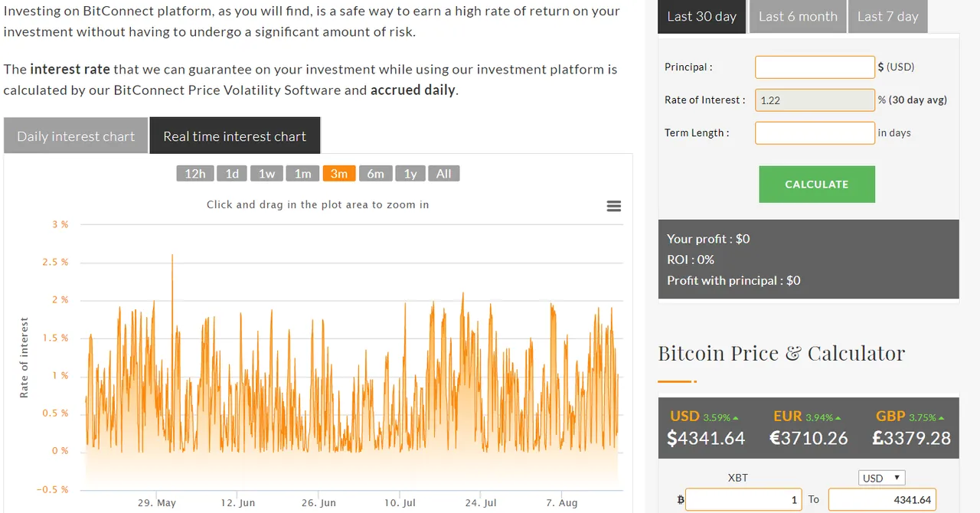Screen dimensions: 980x513
Task: Click the 26. Jun axis label
Action: click(x=318, y=503)
